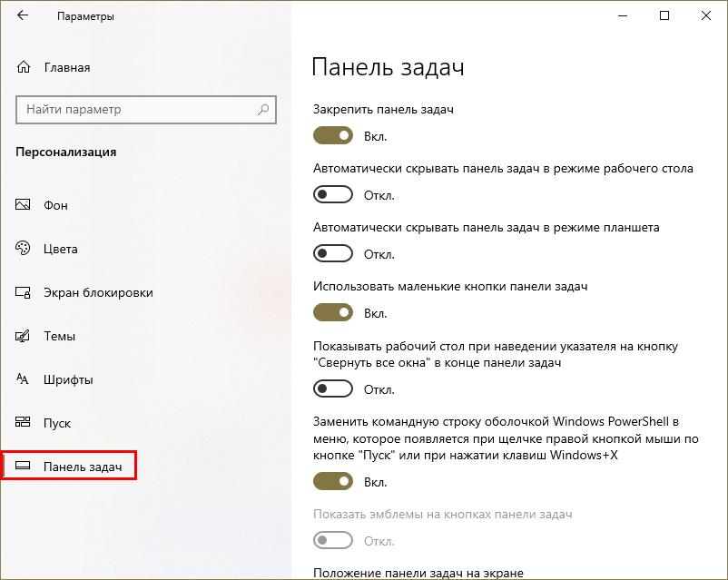The width and height of the screenshot is (728, 580).
Task: Click the Найти параметр search field
Action: tap(136, 110)
